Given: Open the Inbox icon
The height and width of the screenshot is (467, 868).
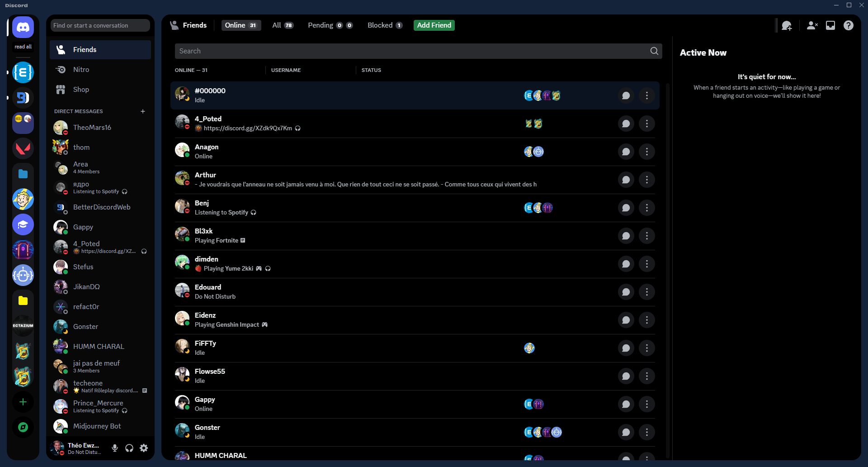Looking at the screenshot, I should (830, 25).
